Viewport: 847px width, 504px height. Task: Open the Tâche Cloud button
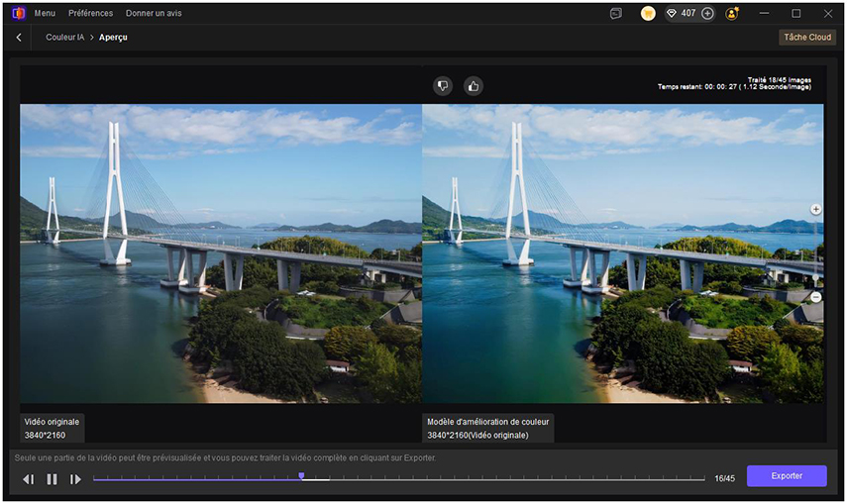tap(807, 38)
